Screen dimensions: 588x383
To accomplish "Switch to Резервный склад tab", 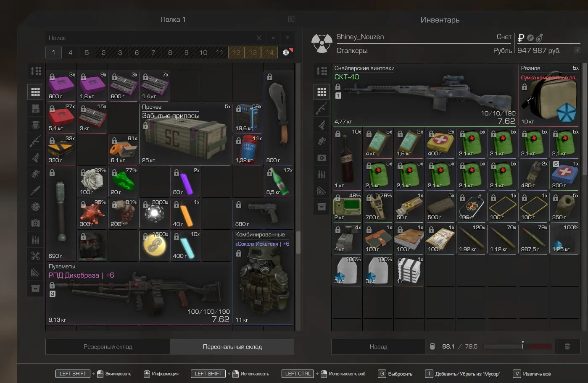I will coord(108,347).
